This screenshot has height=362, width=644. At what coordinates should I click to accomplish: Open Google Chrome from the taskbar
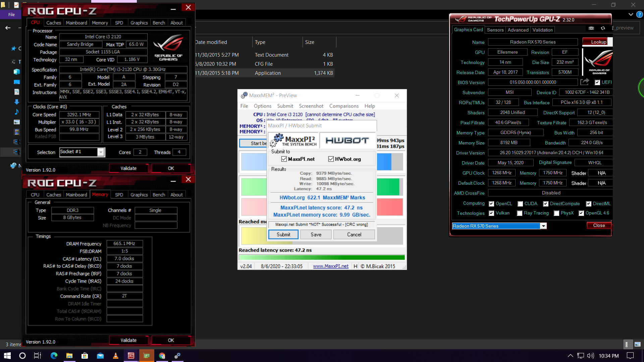click(x=162, y=356)
